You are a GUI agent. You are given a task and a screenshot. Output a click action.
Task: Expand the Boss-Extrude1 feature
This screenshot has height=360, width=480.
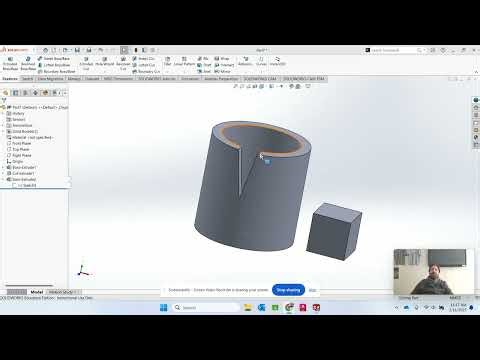(3, 167)
